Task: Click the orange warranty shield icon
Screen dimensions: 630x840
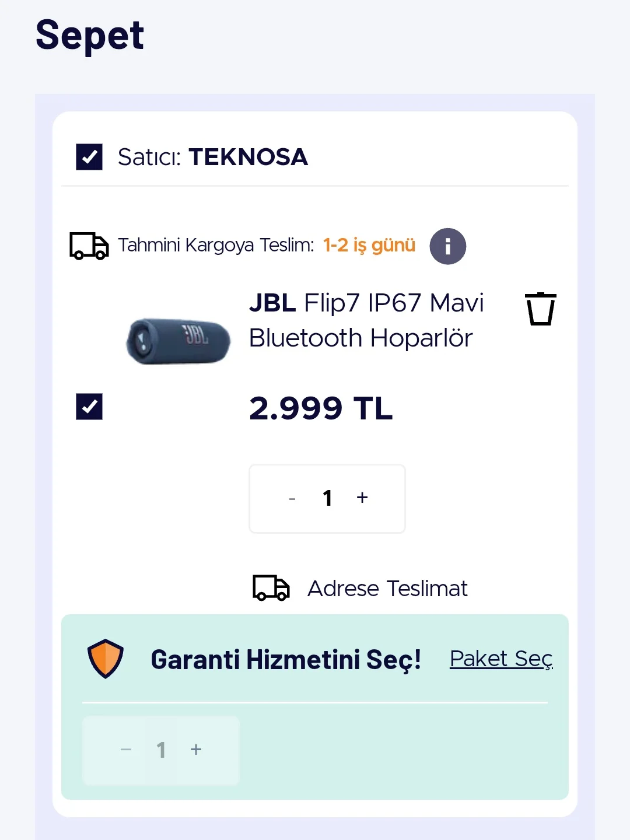Action: coord(106,659)
